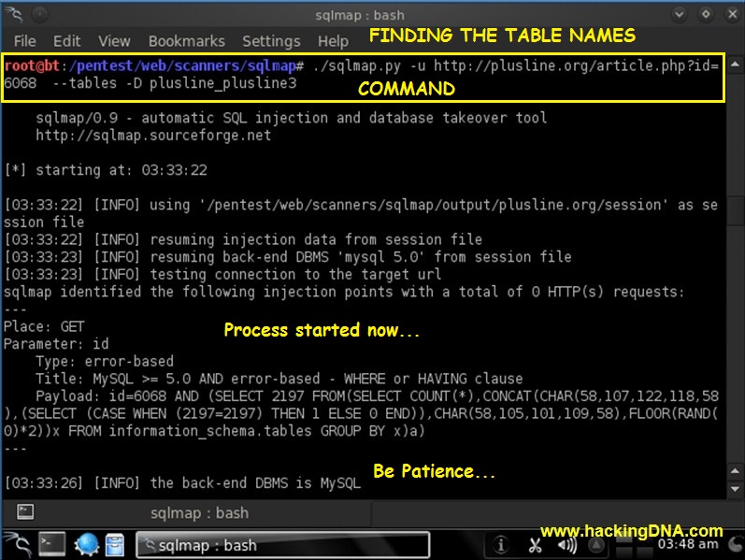Click the 'Title: MySQL >= 5.0 AND error-based' line
Screen dimensions: 745x560
pos(279,379)
